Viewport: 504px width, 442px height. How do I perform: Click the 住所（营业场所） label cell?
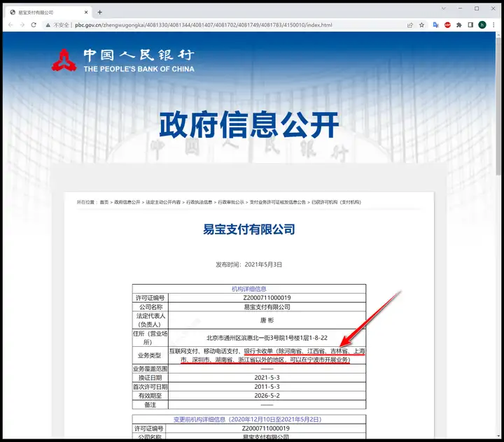(150, 338)
